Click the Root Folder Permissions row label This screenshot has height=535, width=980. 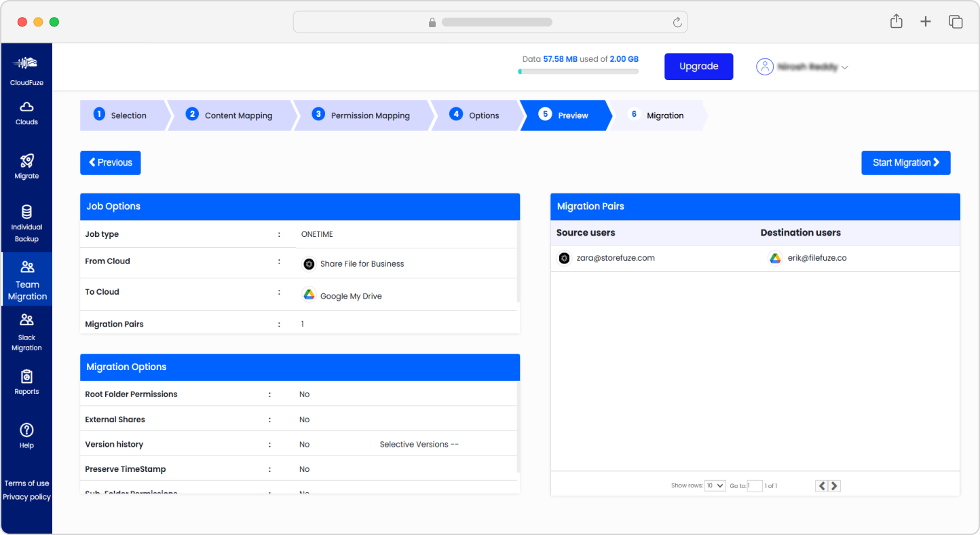[x=131, y=394]
